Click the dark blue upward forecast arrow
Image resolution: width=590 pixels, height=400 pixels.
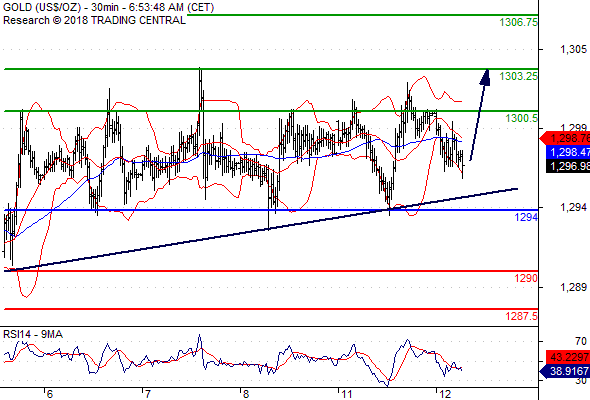coord(479,115)
